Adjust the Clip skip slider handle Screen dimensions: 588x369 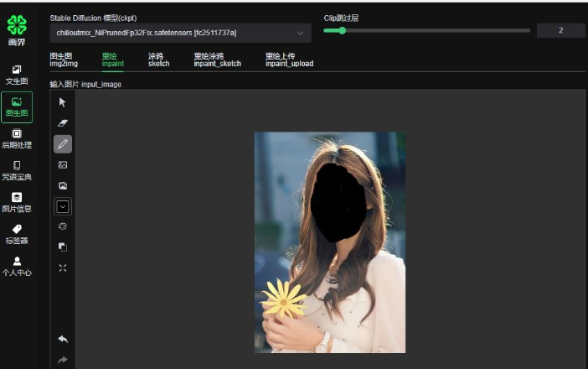click(342, 31)
